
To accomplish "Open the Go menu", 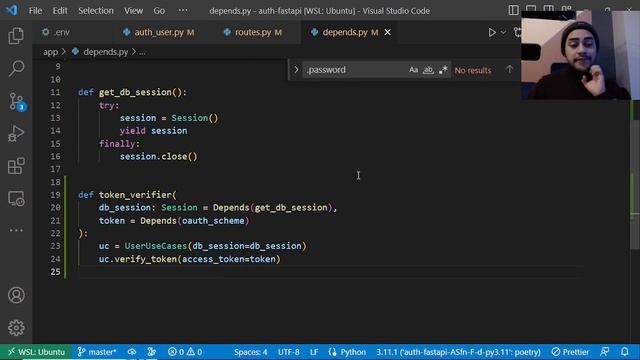I will [x=159, y=11].
